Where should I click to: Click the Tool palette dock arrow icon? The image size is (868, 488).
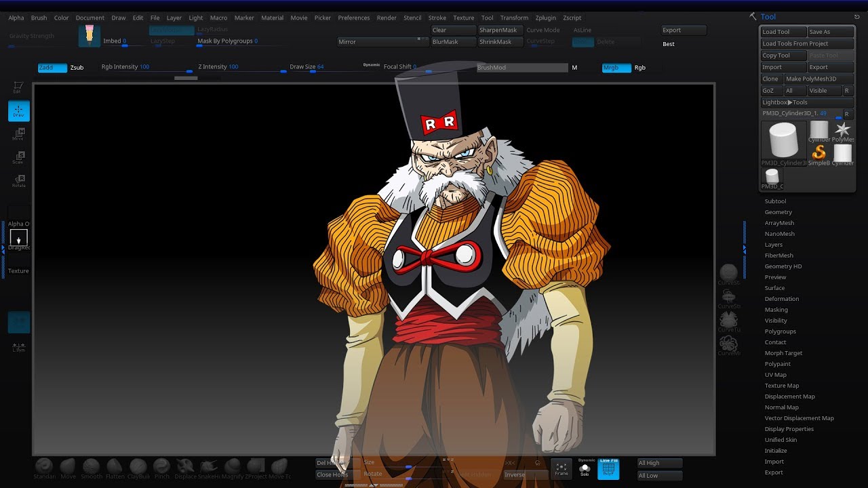click(x=856, y=17)
